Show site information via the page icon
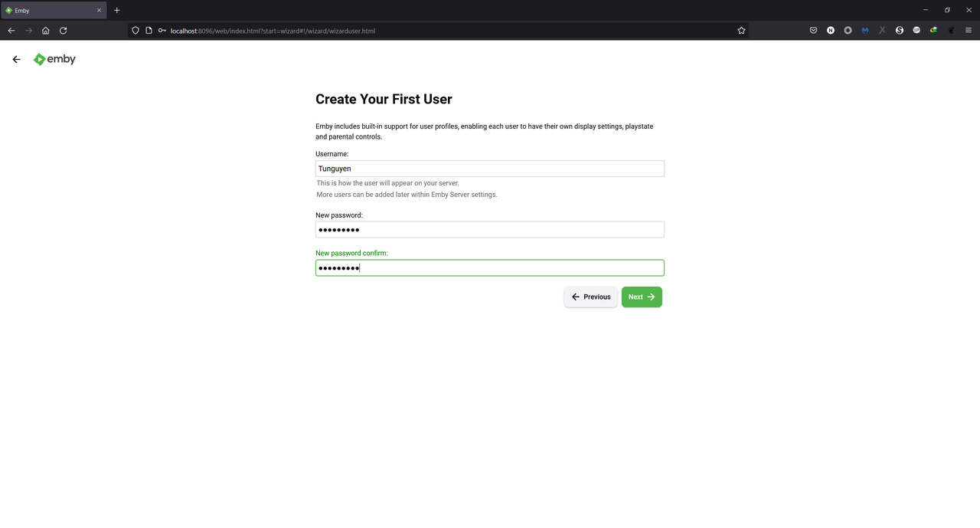 (x=149, y=31)
